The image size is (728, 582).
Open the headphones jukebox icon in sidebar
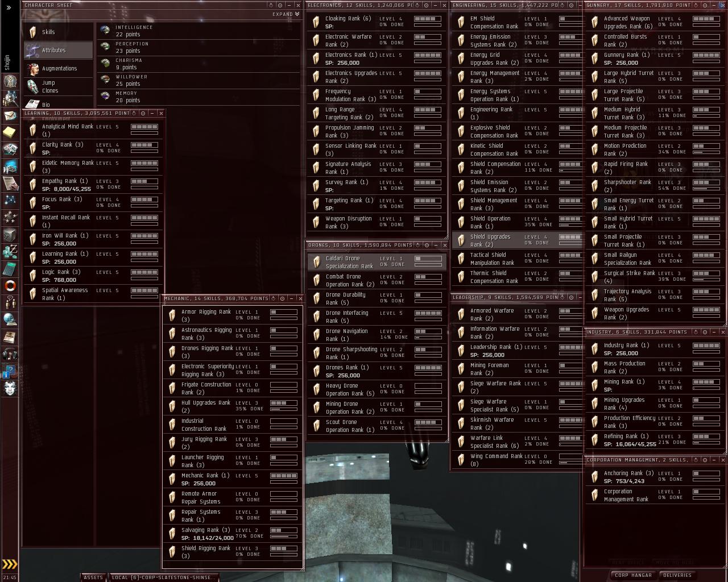tap(10, 354)
